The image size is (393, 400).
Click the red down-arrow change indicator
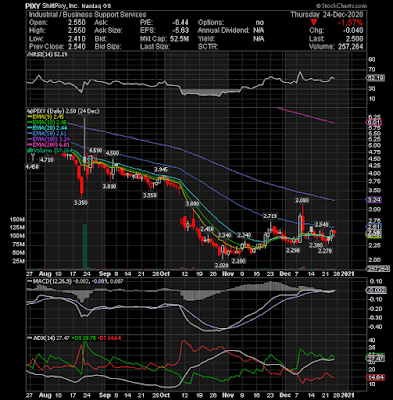314,23
